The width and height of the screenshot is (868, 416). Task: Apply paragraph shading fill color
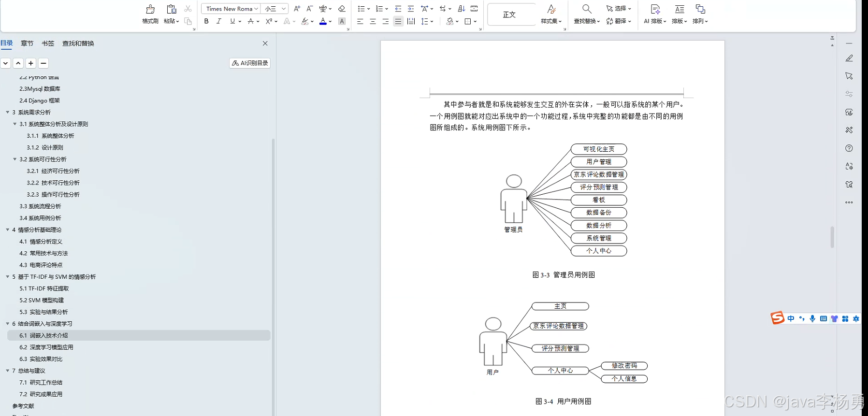tap(450, 21)
